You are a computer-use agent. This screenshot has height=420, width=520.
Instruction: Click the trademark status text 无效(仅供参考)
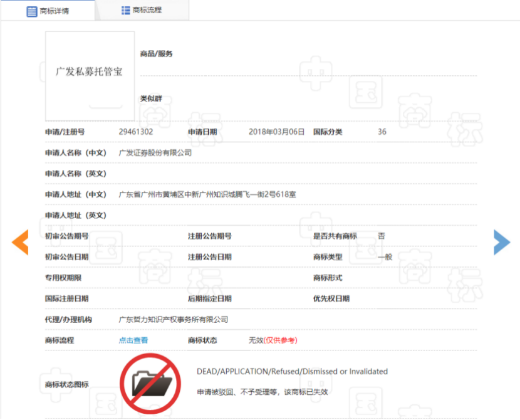pos(273,340)
